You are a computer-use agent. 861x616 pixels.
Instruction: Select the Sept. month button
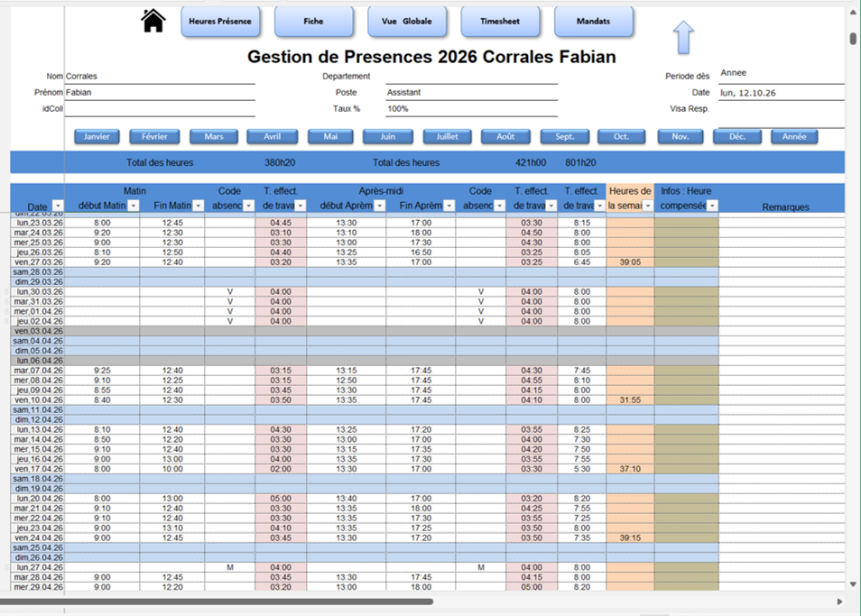coord(565,136)
